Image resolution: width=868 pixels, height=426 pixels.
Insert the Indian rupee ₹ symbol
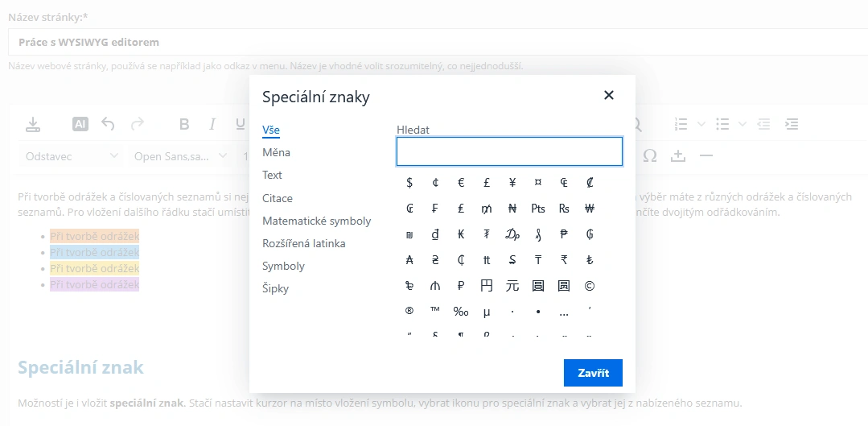point(564,260)
